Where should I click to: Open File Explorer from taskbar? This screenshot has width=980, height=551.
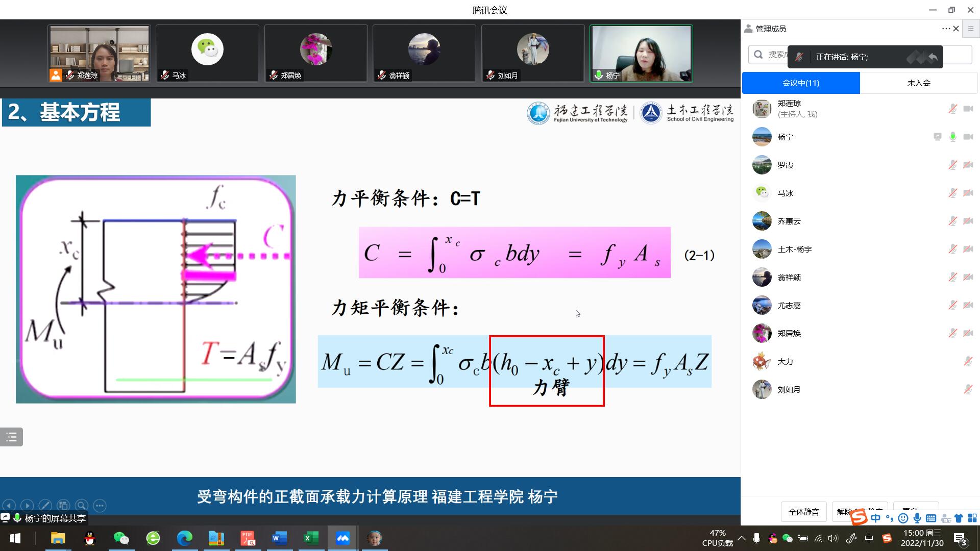point(58,538)
